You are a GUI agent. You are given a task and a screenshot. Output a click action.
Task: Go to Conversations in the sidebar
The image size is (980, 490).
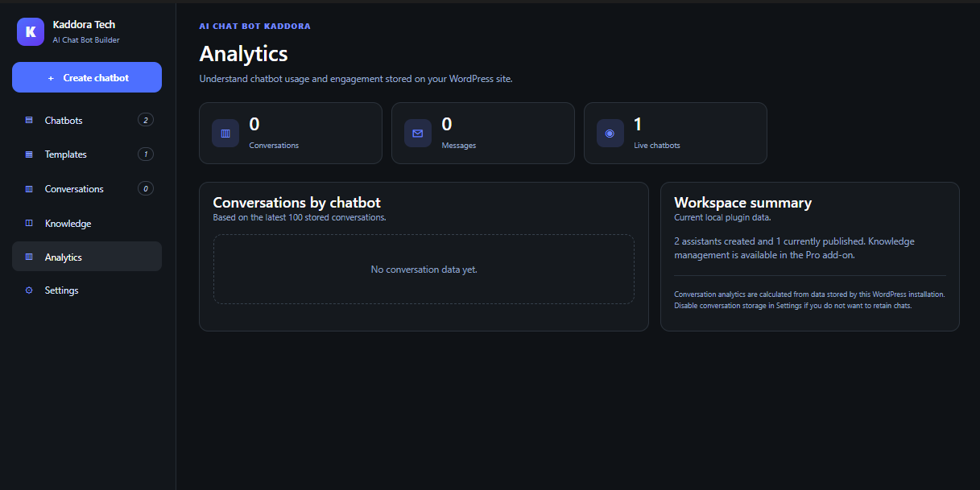point(87,189)
